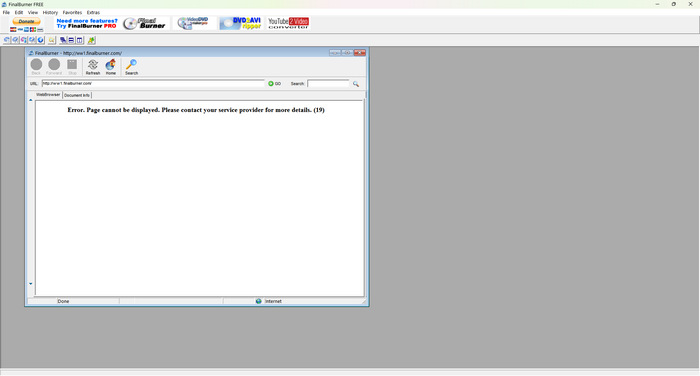Select tile windows vertically toolbar icon

(x=79, y=40)
